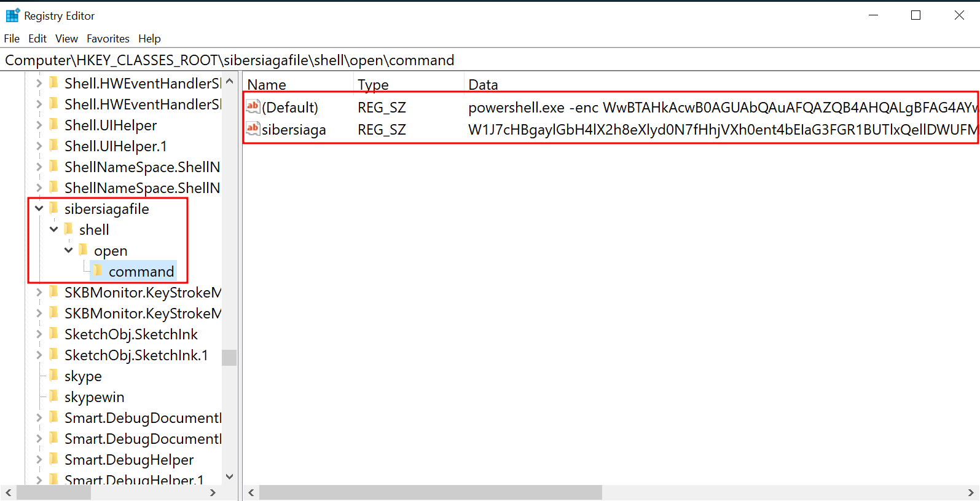
Task: Click the folder icon next to open key
Action: pos(83,250)
